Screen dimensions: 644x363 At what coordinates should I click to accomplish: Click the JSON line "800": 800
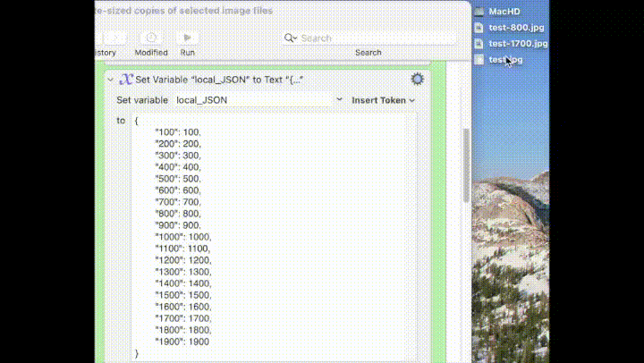[178, 214]
